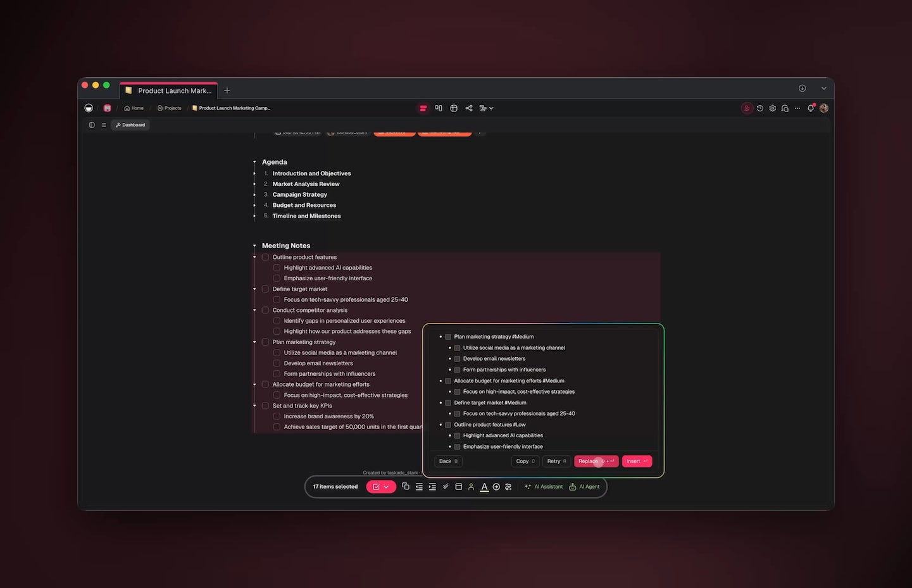
Task: Click the Replace button in AI panel
Action: coord(596,461)
